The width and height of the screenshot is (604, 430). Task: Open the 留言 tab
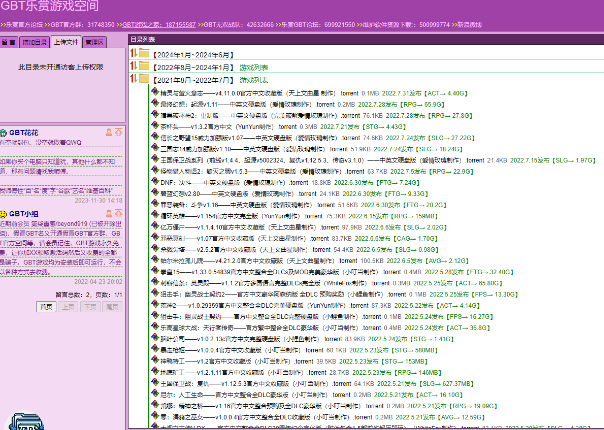click(10, 43)
